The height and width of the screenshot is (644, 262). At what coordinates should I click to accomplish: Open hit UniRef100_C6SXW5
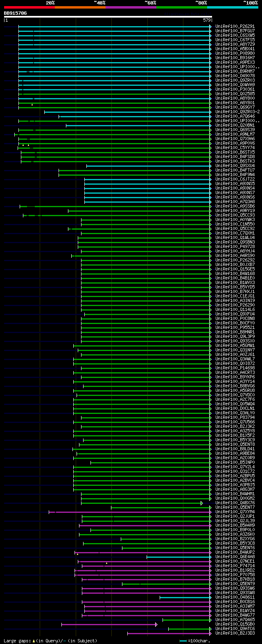[235, 35]
